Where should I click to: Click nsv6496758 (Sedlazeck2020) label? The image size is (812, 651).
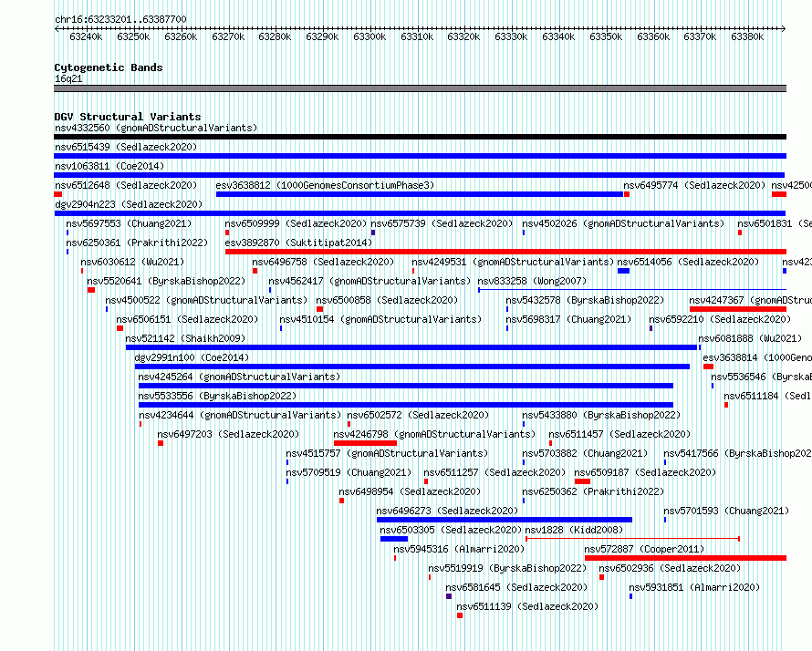point(323,262)
